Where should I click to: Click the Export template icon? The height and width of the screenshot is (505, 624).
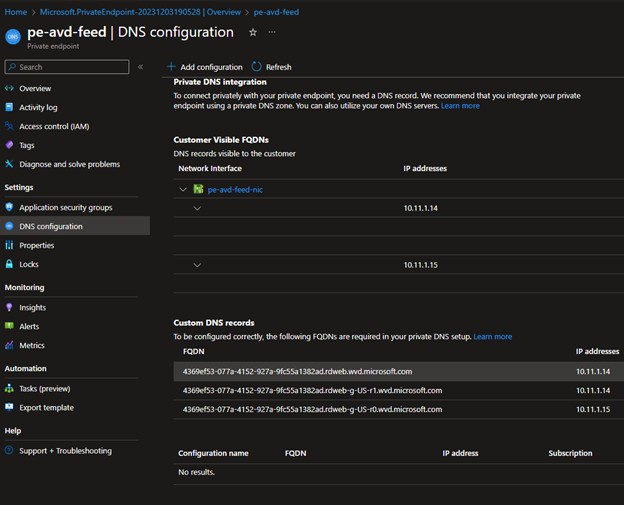pos(9,407)
